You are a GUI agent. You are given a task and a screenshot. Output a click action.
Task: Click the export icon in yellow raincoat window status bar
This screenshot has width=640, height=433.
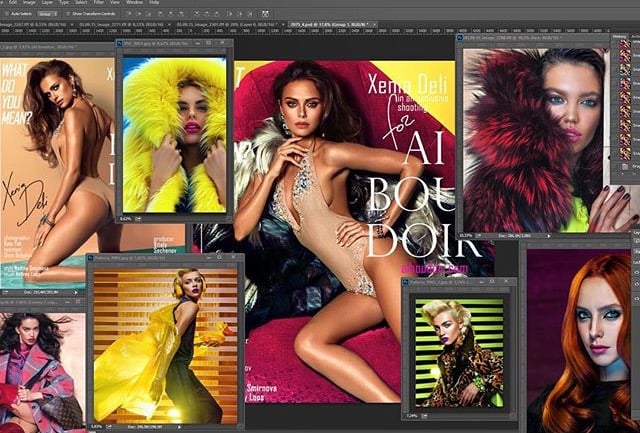(109, 426)
